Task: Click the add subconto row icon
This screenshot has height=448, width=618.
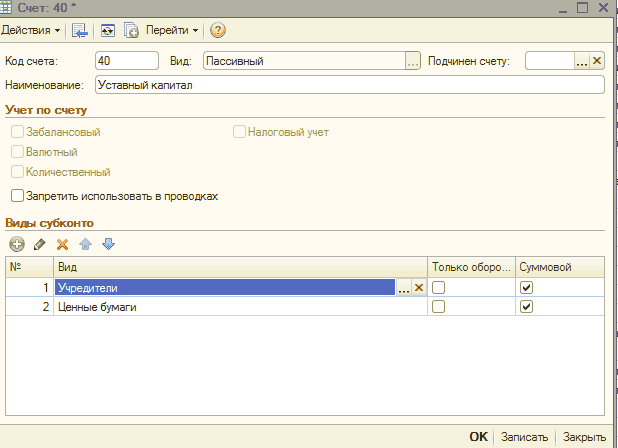Action: point(17,244)
